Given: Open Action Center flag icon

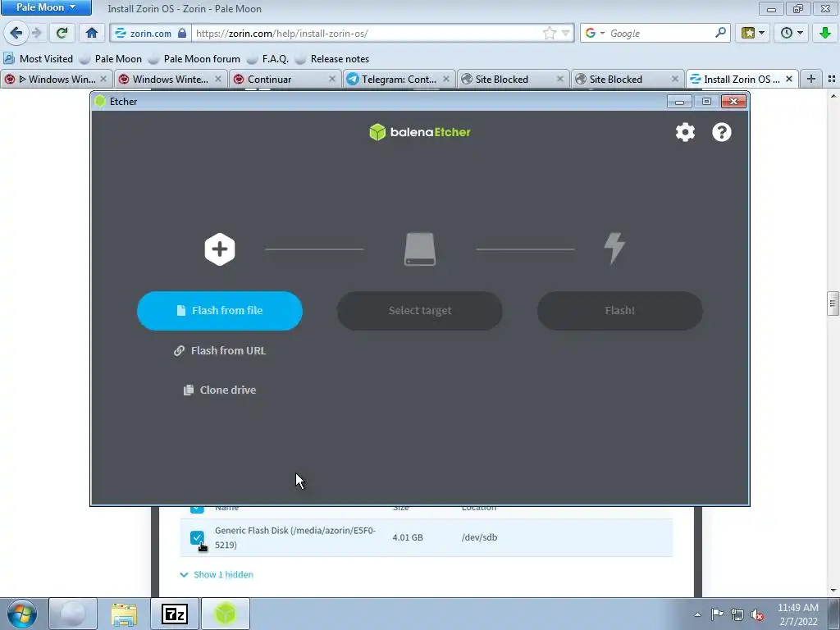Looking at the screenshot, I should pyautogui.click(x=717, y=614).
